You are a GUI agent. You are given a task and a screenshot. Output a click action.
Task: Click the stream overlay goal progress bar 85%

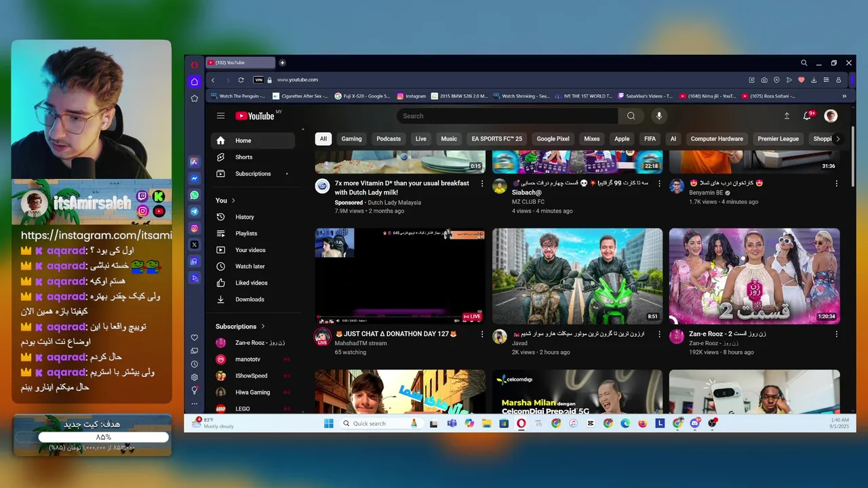[x=103, y=437]
